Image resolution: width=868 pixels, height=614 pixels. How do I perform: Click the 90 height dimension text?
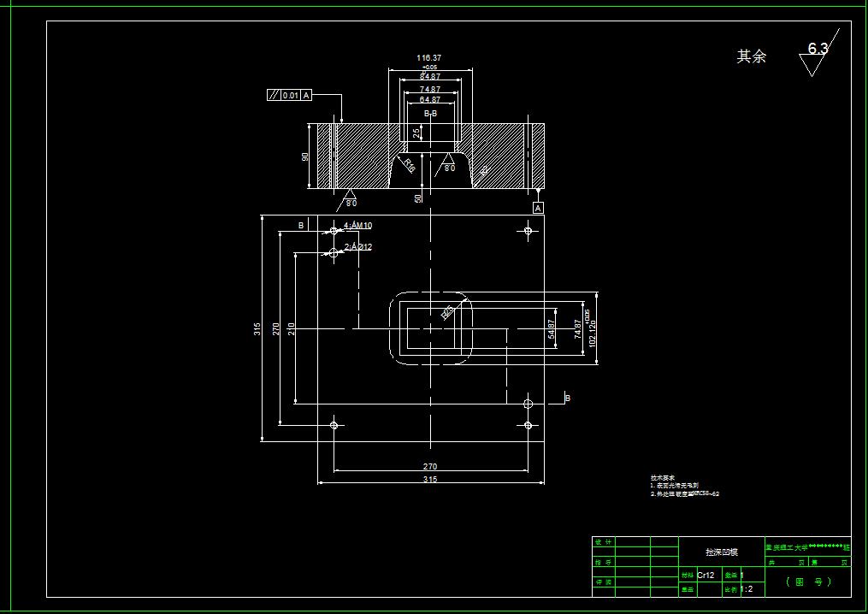pos(304,156)
